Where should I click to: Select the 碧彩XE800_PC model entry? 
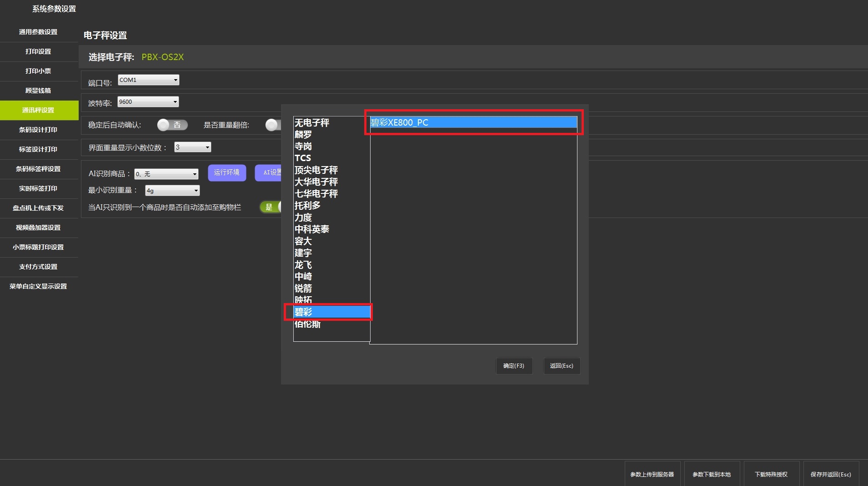click(x=473, y=122)
